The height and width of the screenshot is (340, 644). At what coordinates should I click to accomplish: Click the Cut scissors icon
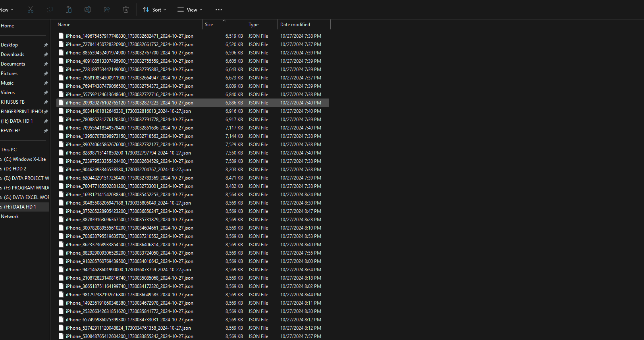[x=31, y=10]
